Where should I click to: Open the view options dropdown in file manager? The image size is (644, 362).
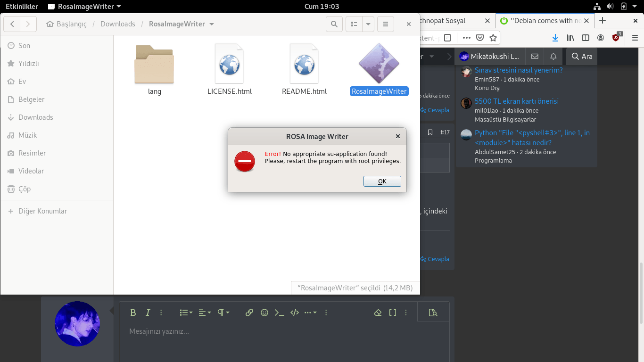(368, 24)
